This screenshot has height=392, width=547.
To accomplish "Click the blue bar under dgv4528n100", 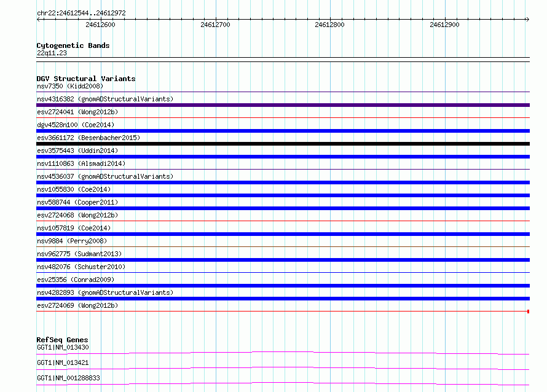I will [283, 131].
